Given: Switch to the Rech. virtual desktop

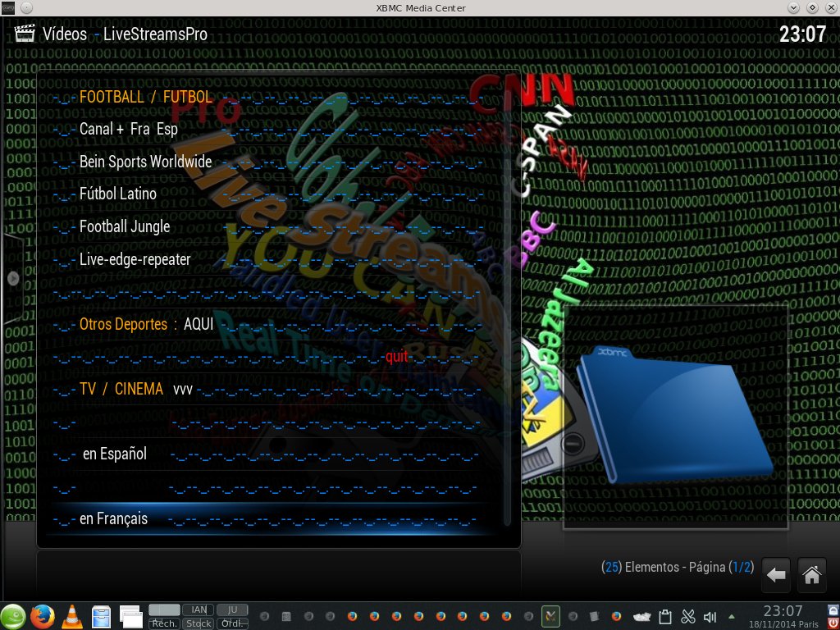Looking at the screenshot, I should tap(164, 624).
